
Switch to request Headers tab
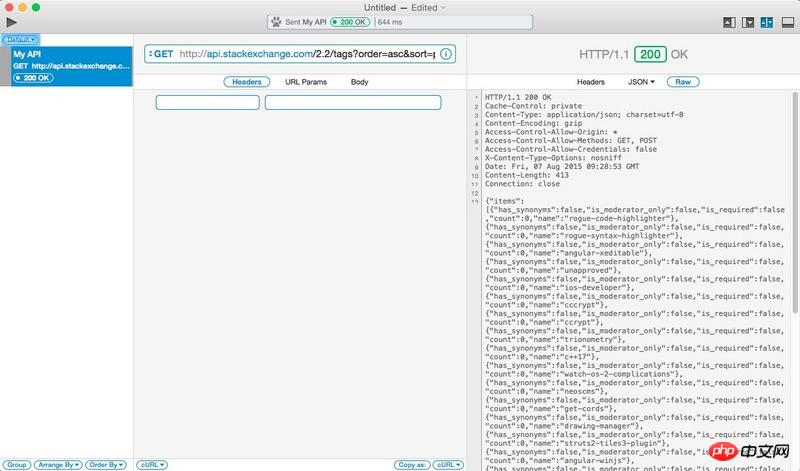[247, 82]
